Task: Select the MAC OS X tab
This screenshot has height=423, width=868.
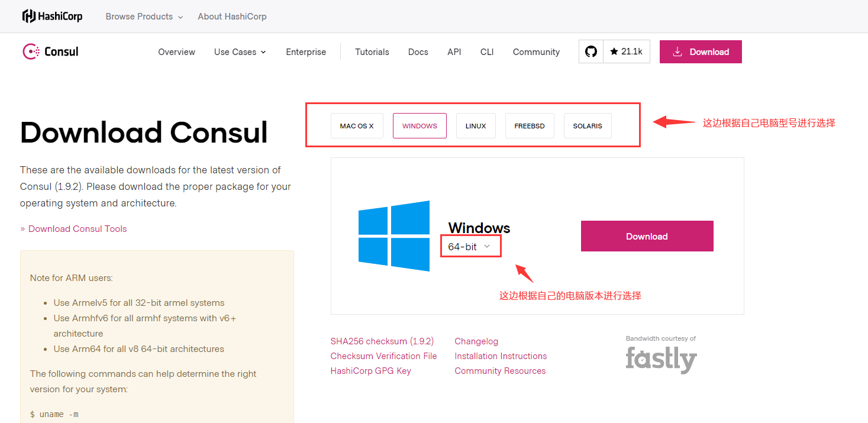Action: point(357,126)
